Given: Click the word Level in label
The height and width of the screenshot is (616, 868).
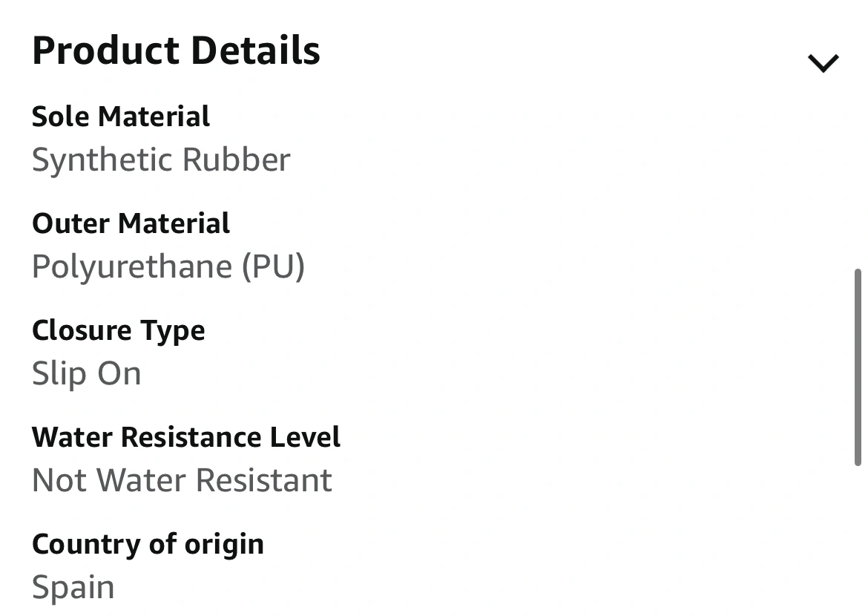Looking at the screenshot, I should (305, 437).
